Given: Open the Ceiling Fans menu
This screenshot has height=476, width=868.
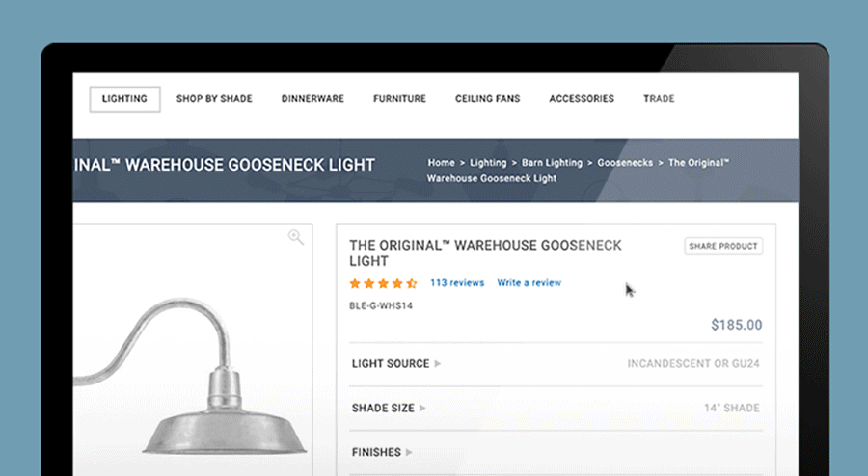Looking at the screenshot, I should coord(488,99).
